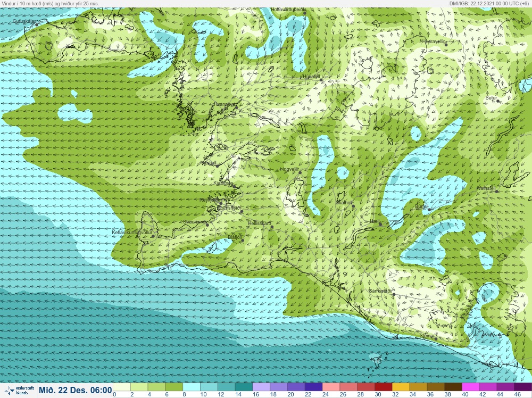The width and height of the screenshot is (532, 398).
Task: Pick the salmon 26–28 m/s swatch
Action: click(x=349, y=387)
